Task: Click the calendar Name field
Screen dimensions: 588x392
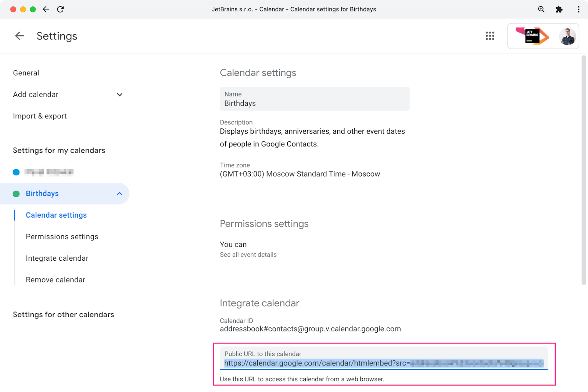Action: click(314, 99)
